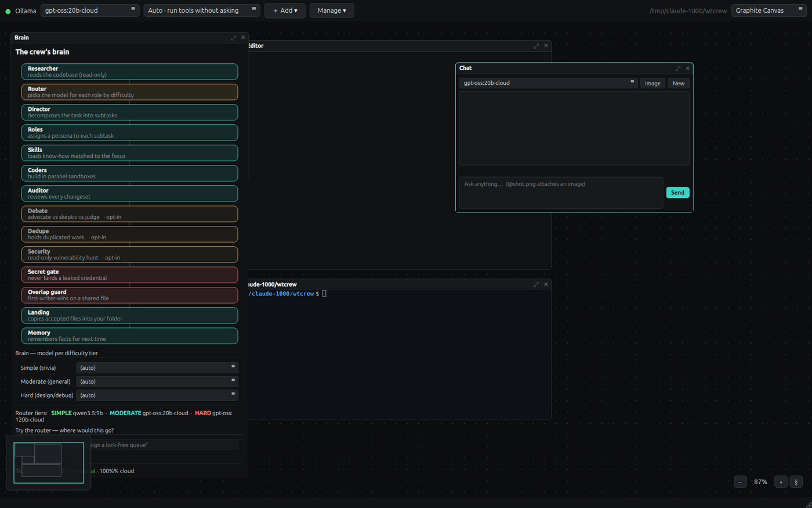Select the Landing brain stage
This screenshot has width=812, height=508.
[x=130, y=315]
